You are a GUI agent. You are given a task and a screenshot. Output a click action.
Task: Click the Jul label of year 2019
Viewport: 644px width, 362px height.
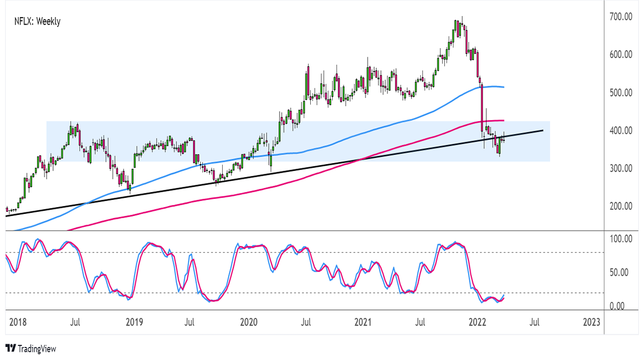(189, 322)
